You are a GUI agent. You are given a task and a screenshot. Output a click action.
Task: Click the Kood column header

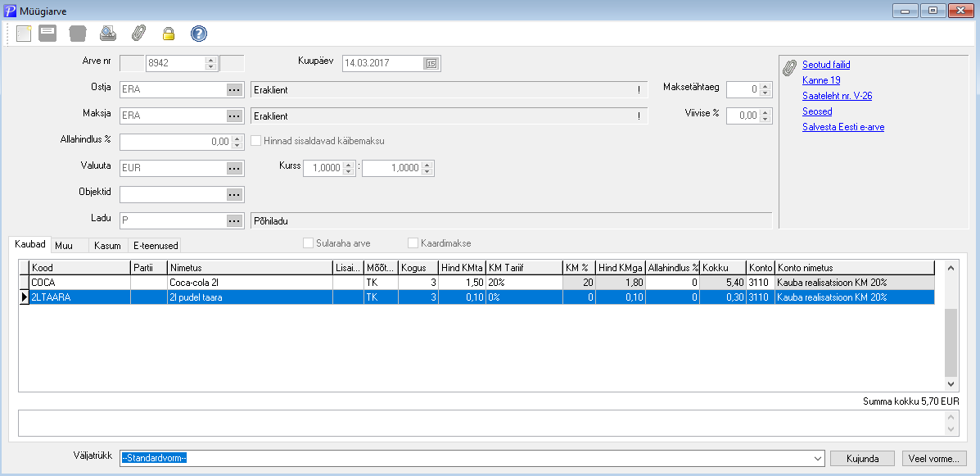pos(79,268)
